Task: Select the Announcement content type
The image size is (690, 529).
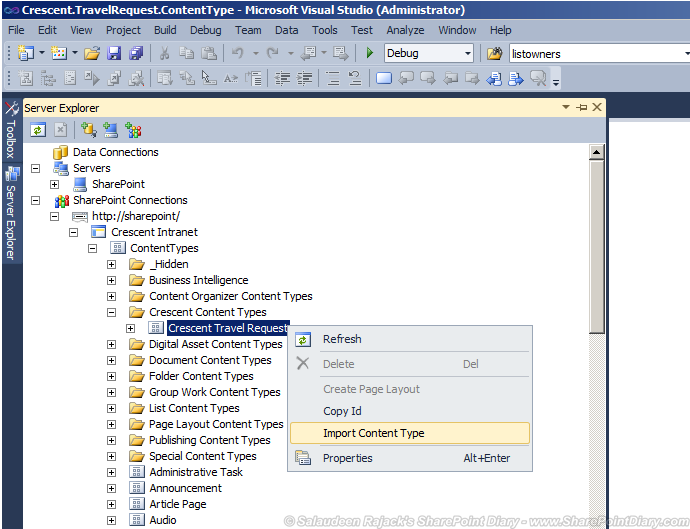Action: (185, 489)
